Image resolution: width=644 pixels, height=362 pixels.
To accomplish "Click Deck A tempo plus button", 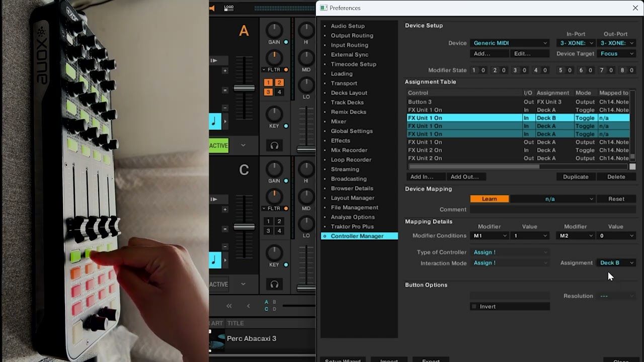I will pos(225,71).
